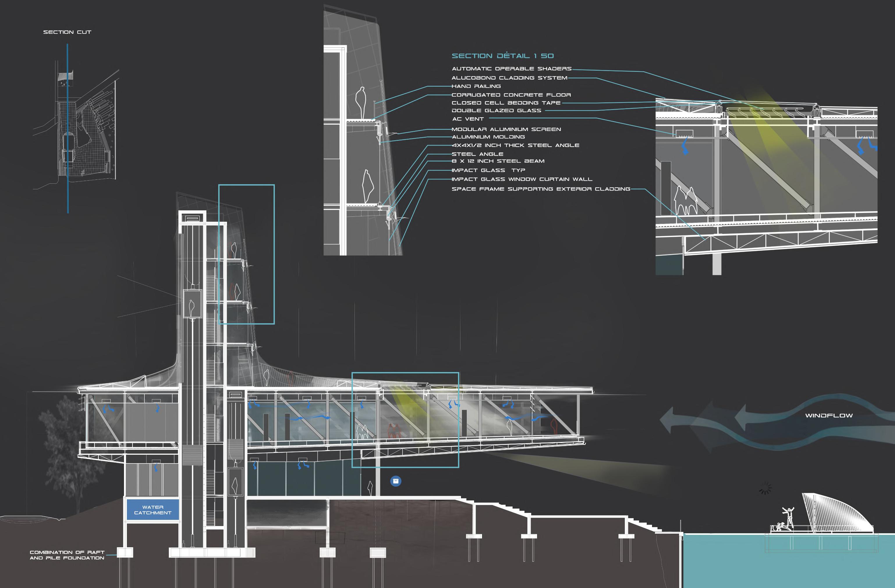Select the Automatic Operable Shaders label
895x588 pixels.
point(511,68)
